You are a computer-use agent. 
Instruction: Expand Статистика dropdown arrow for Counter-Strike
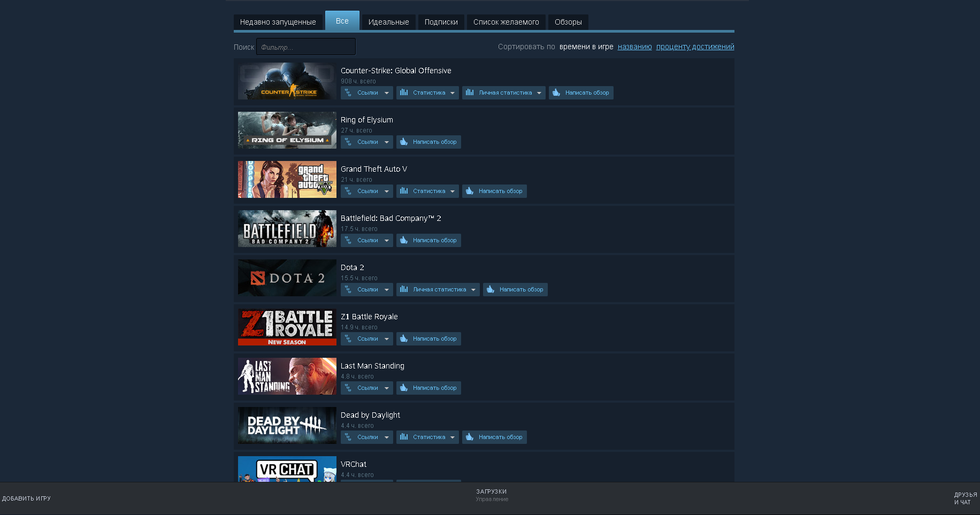tap(453, 93)
